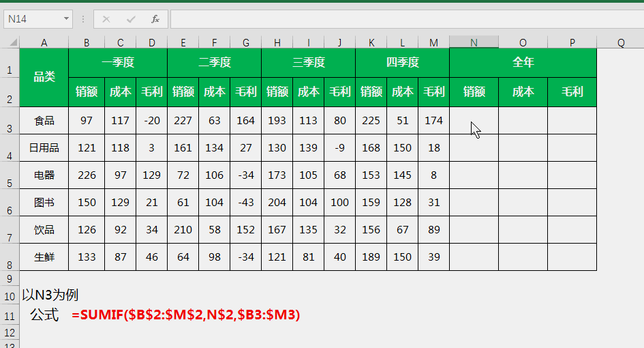Click the 四季度 merged header cell
This screenshot has height=348, width=644.
coord(403,63)
